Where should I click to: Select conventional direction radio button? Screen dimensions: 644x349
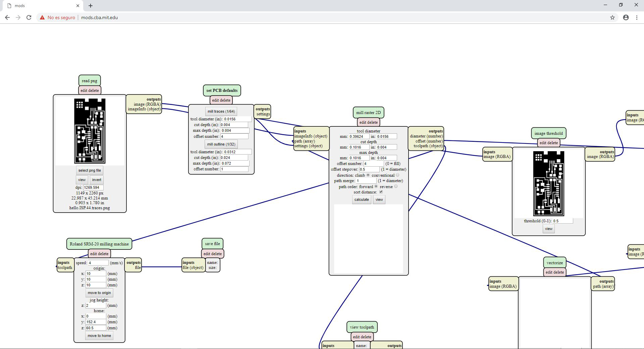pyautogui.click(x=397, y=175)
